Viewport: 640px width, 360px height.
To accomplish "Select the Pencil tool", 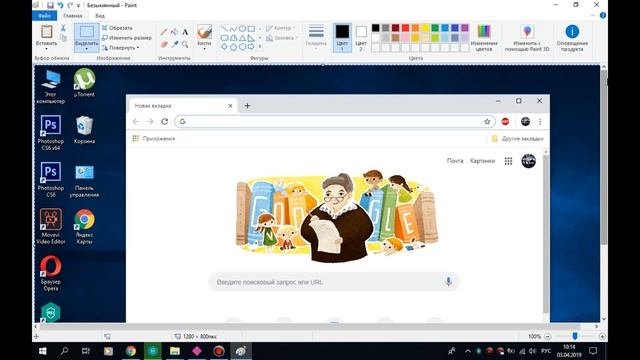I will pyautogui.click(x=164, y=32).
